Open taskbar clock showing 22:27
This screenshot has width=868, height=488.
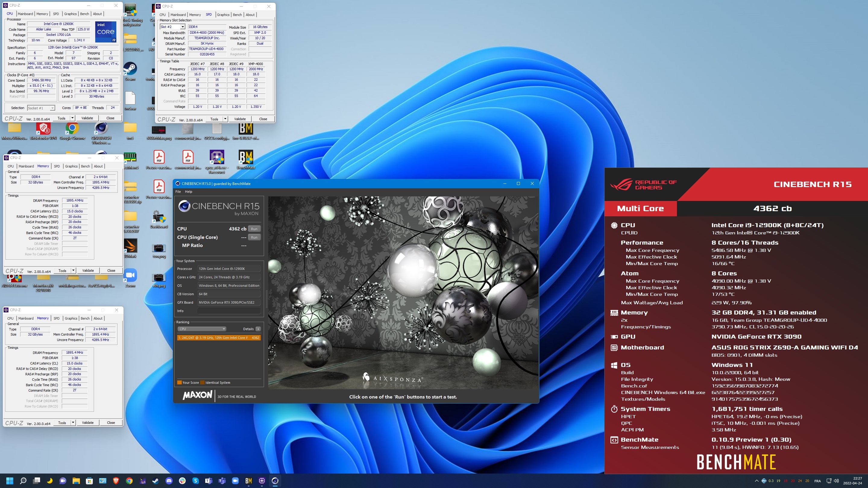(853, 480)
